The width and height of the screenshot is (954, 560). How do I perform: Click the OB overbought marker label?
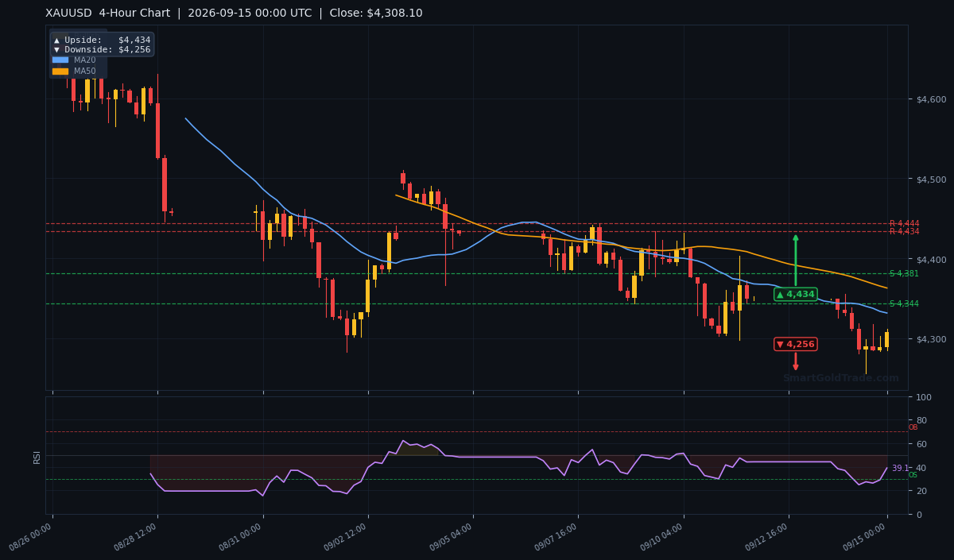(913, 427)
